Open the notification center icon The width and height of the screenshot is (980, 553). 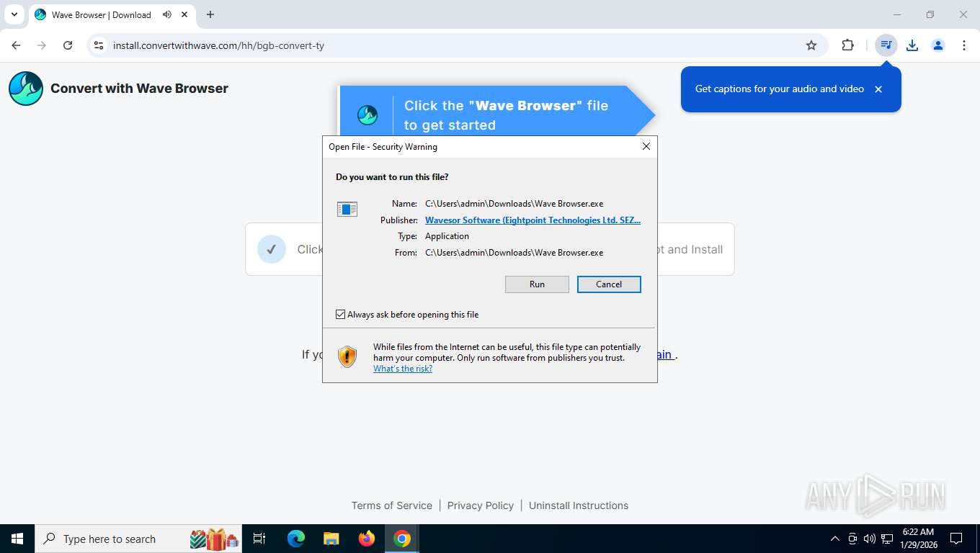click(x=956, y=539)
